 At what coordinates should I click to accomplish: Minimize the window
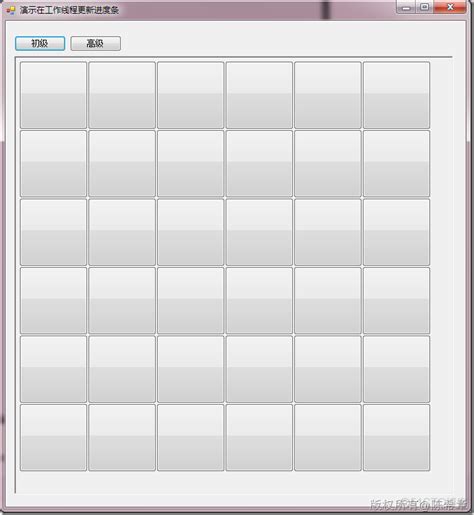pyautogui.click(x=406, y=7)
